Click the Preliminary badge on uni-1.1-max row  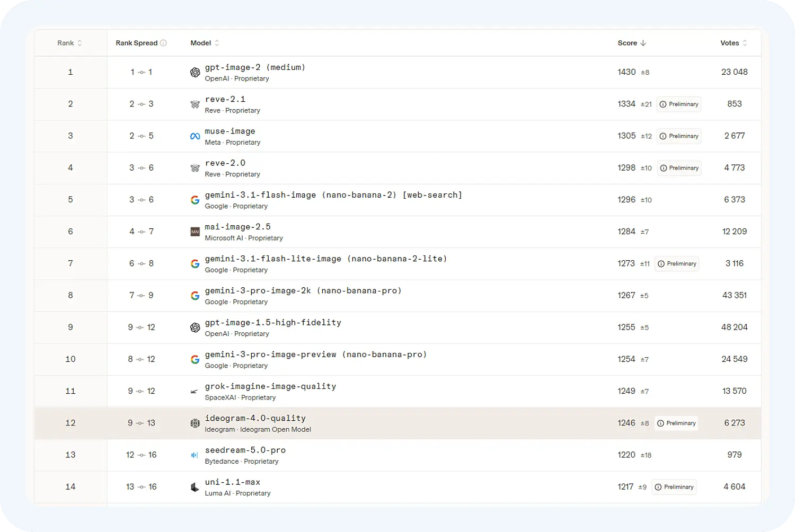(674, 487)
